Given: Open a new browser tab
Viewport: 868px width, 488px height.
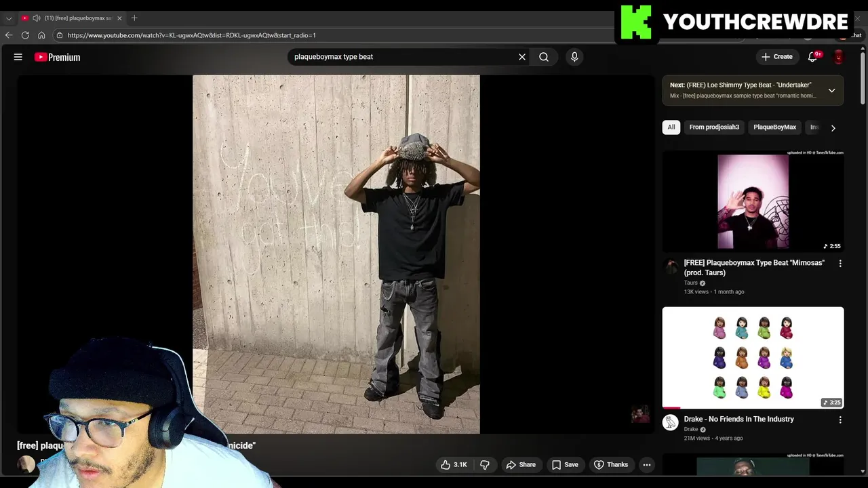Looking at the screenshot, I should [134, 18].
